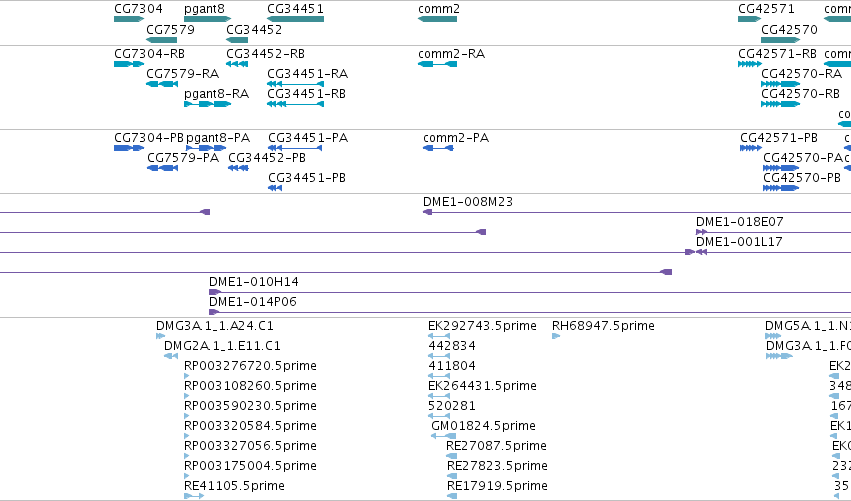Click the DME1-018E07 BAC clone start

pyautogui.click(x=701, y=232)
